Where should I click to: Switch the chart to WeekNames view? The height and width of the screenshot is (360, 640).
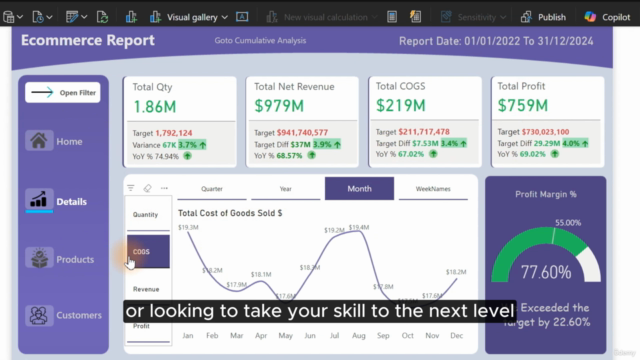[433, 189]
